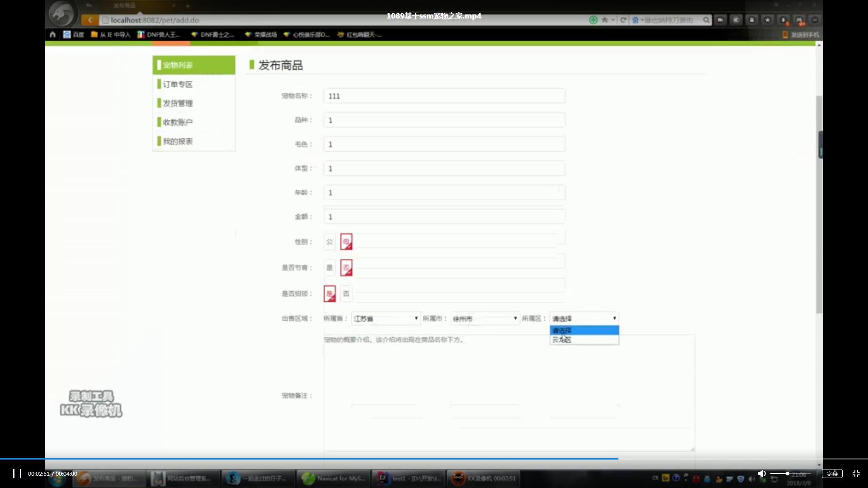868x488 pixels.
Task: Toggle subtitles with the 字幕 button
Action: click(832, 474)
